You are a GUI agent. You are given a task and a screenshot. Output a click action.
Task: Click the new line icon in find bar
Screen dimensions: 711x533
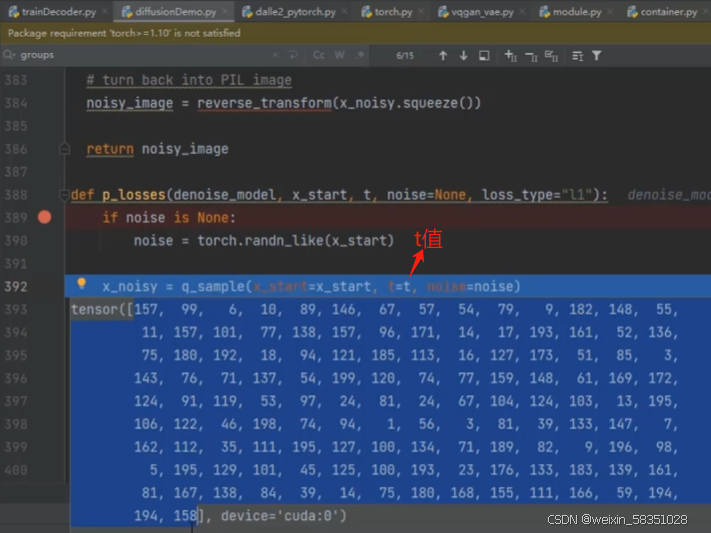click(x=293, y=55)
